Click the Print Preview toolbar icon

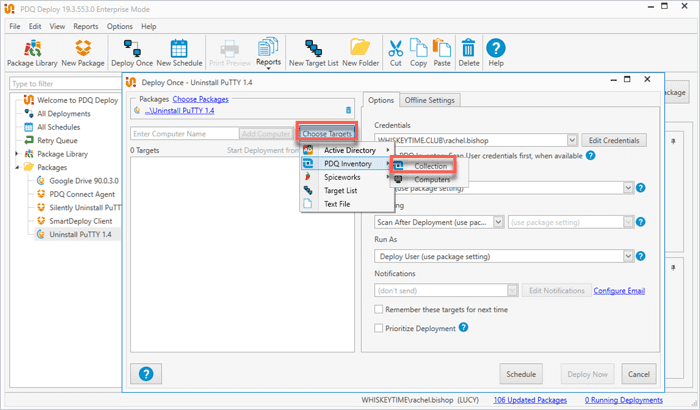click(229, 53)
